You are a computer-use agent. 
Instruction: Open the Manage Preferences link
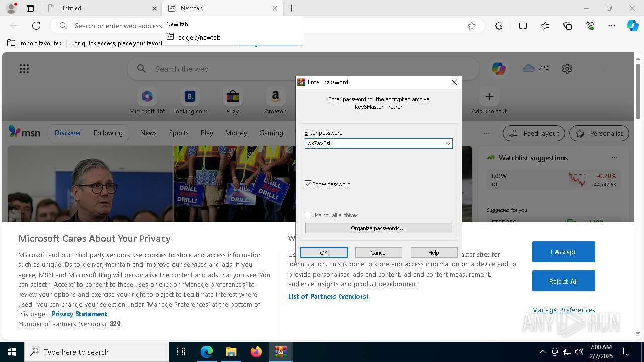[x=563, y=310]
